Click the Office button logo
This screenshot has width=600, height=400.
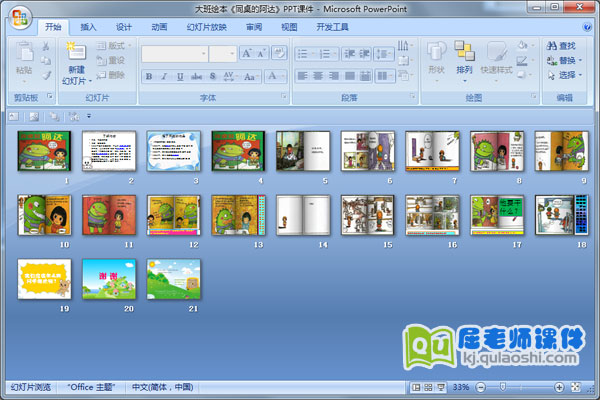[x=19, y=16]
